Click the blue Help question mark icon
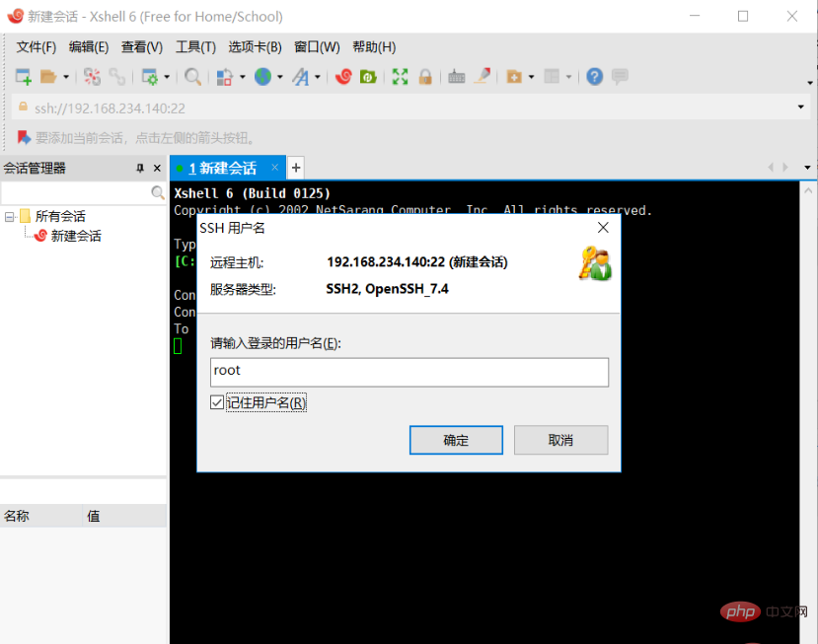The height and width of the screenshot is (644, 818). [x=595, y=77]
